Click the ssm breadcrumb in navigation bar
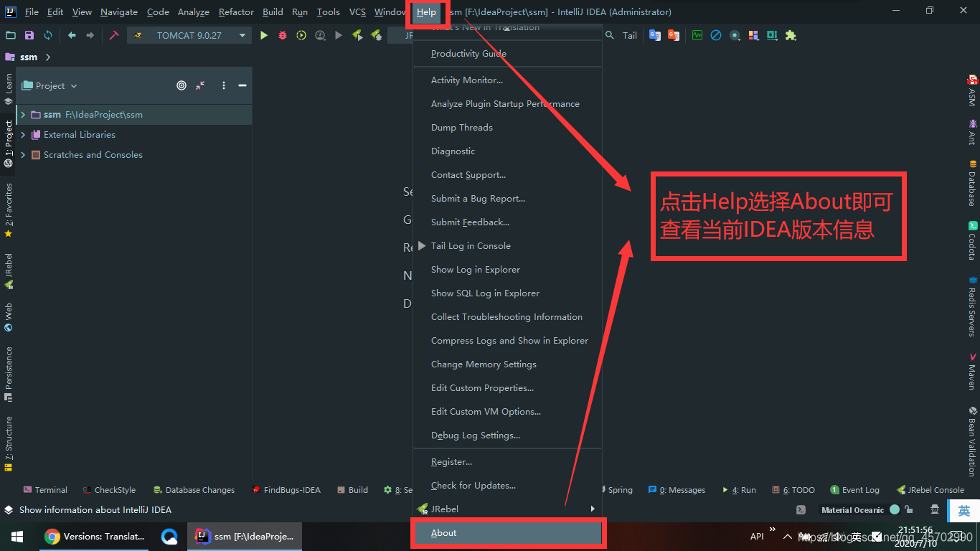980x551 pixels. pyautogui.click(x=29, y=57)
